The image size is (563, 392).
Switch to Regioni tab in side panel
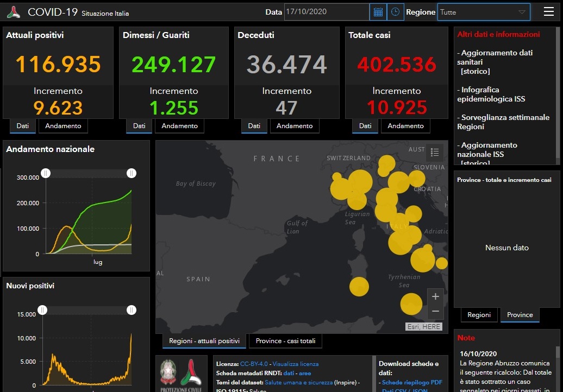(479, 315)
